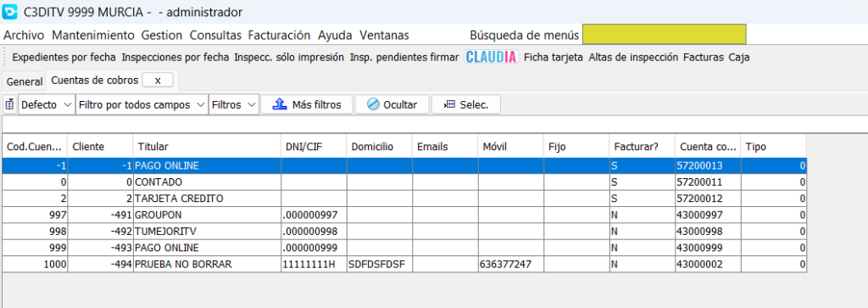Open the Mantenimiento menu
The width and height of the screenshot is (868, 308).
[x=93, y=36]
